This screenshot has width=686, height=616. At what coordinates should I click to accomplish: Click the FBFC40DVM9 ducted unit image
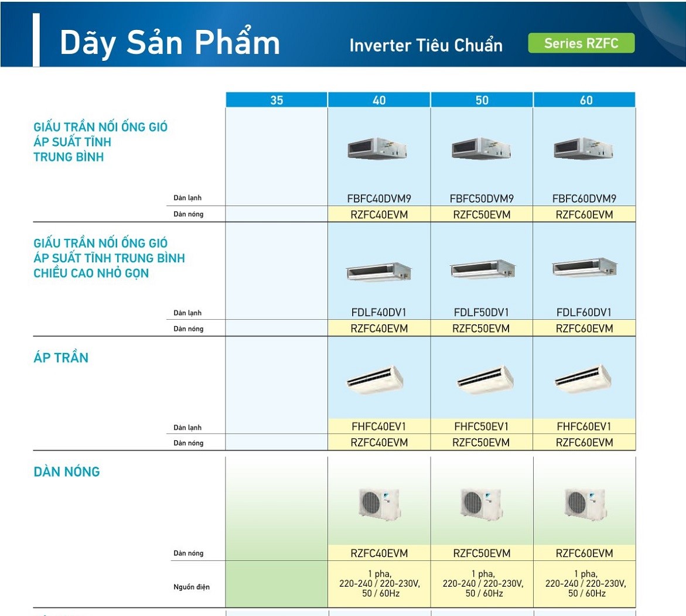click(377, 149)
